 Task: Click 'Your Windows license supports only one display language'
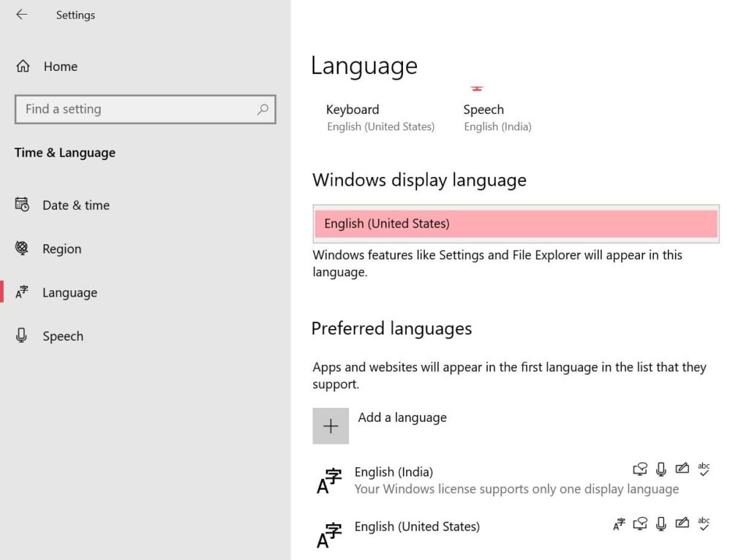point(516,489)
